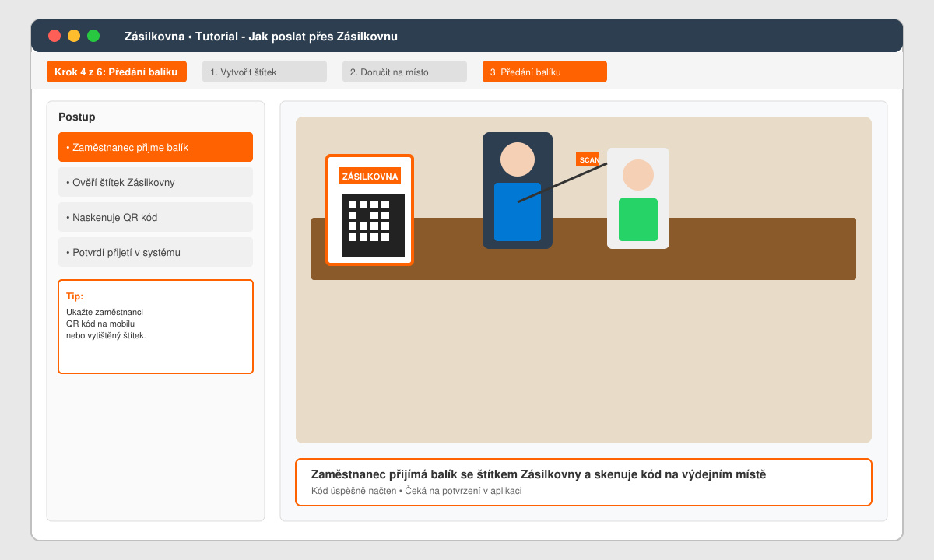Screen dimensions: 934x560
Task: Click tip text 'Ukažte zaměstnanci QR kód na mobilu'
Action: tap(104, 317)
